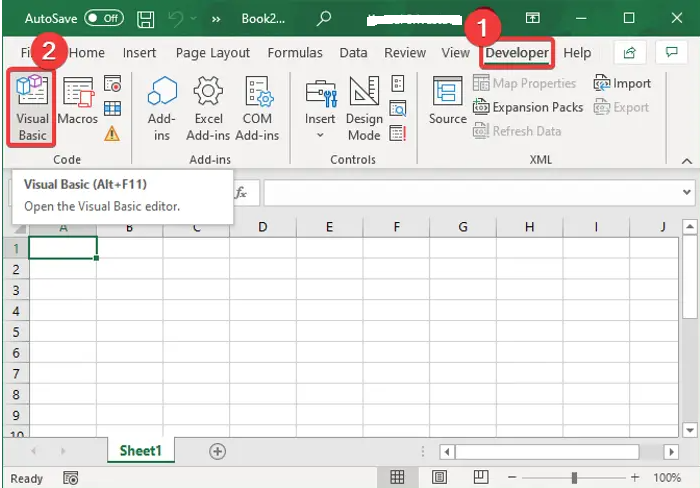Image resolution: width=700 pixels, height=488 pixels.
Task: Collapse the ribbon
Action: point(686,160)
